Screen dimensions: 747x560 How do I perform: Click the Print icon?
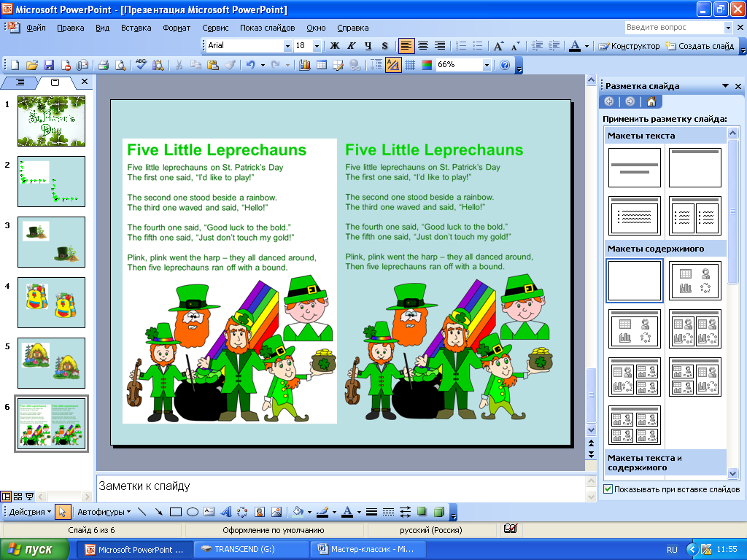click(x=104, y=65)
